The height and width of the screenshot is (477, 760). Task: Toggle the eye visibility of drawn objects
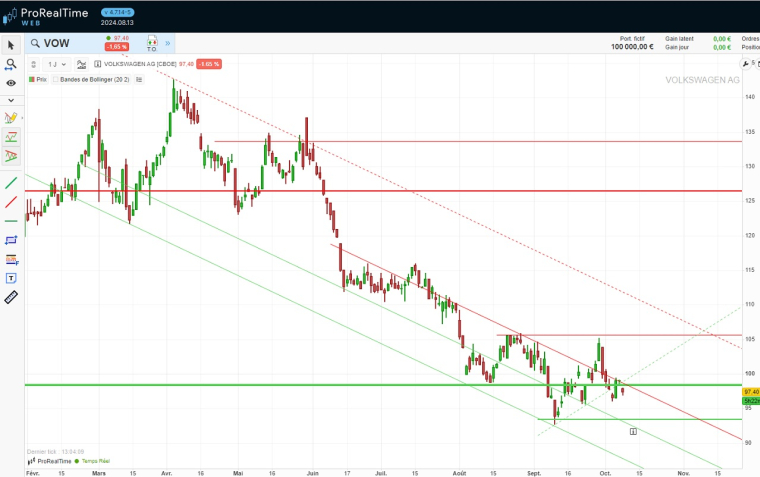[11, 83]
